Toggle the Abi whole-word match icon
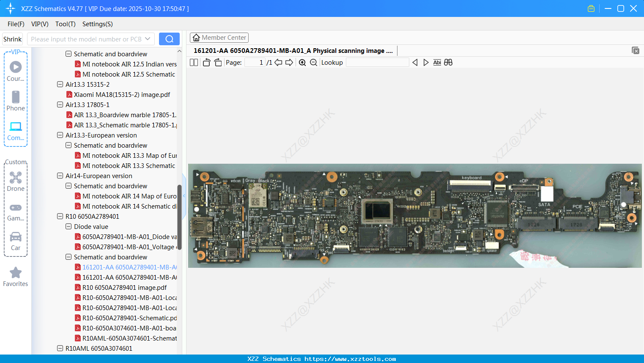 [x=437, y=63]
